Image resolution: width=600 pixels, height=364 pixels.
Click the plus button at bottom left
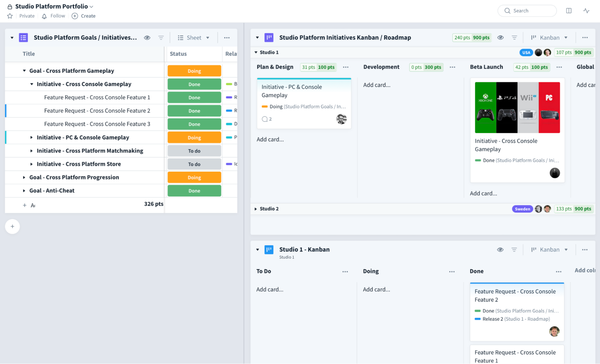(12, 227)
